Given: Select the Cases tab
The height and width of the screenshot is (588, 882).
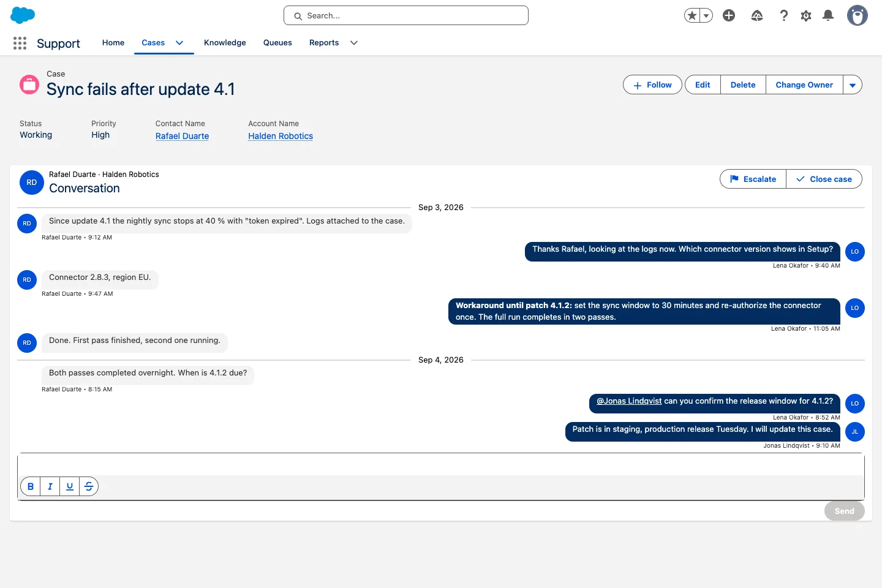Looking at the screenshot, I should pos(153,43).
